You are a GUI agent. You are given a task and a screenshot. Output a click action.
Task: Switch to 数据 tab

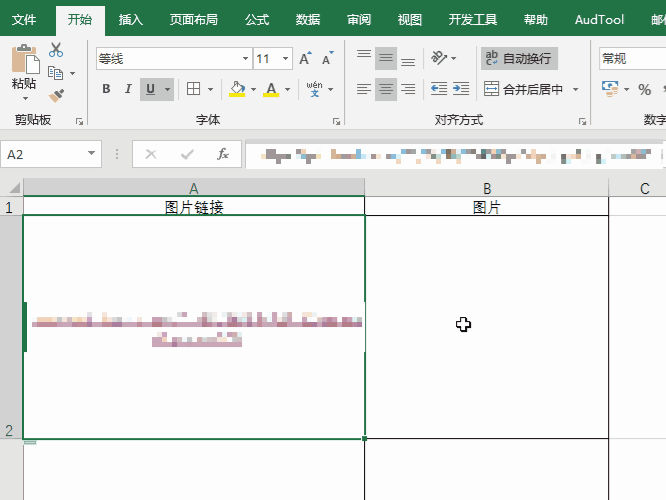tap(308, 20)
